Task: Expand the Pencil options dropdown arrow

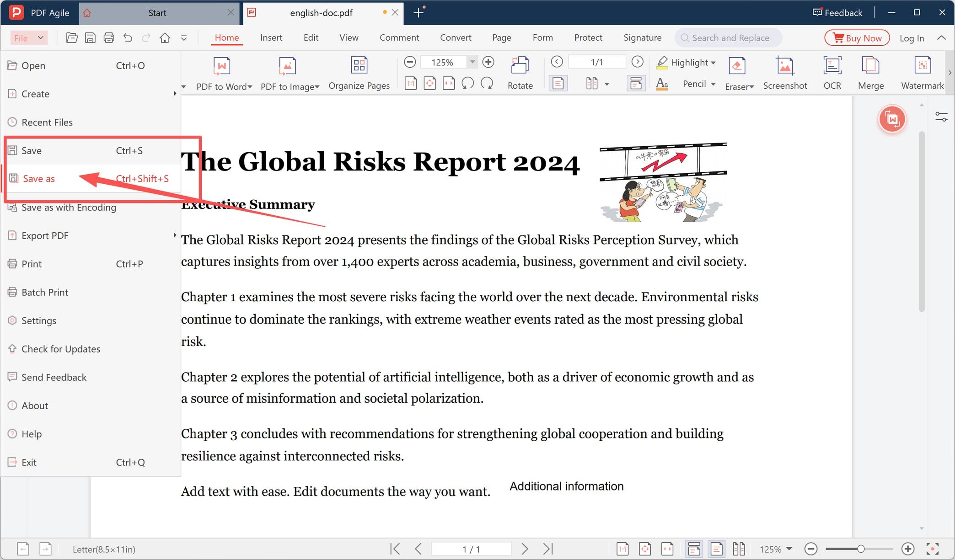Action: 713,84
